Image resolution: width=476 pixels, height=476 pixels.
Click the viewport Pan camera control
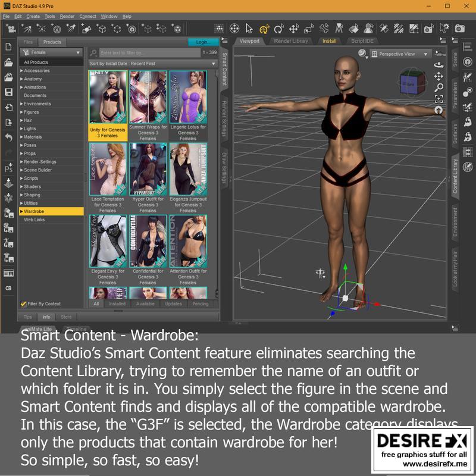(439, 76)
